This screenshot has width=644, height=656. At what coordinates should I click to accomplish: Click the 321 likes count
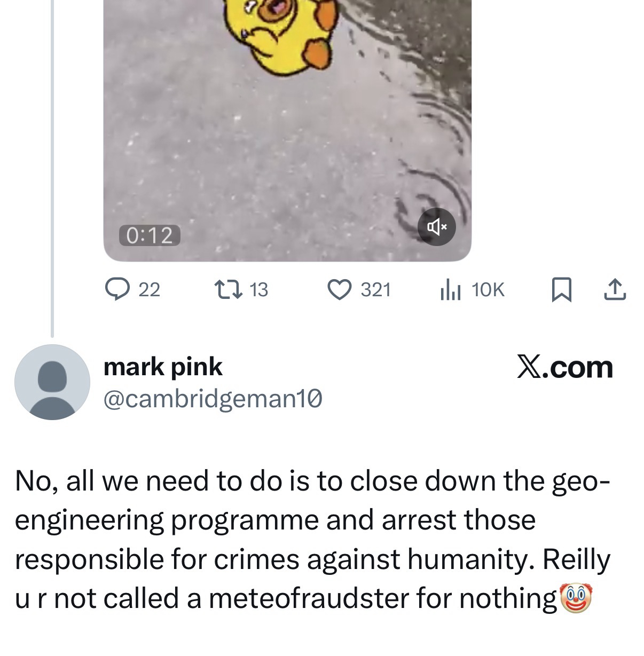[376, 290]
